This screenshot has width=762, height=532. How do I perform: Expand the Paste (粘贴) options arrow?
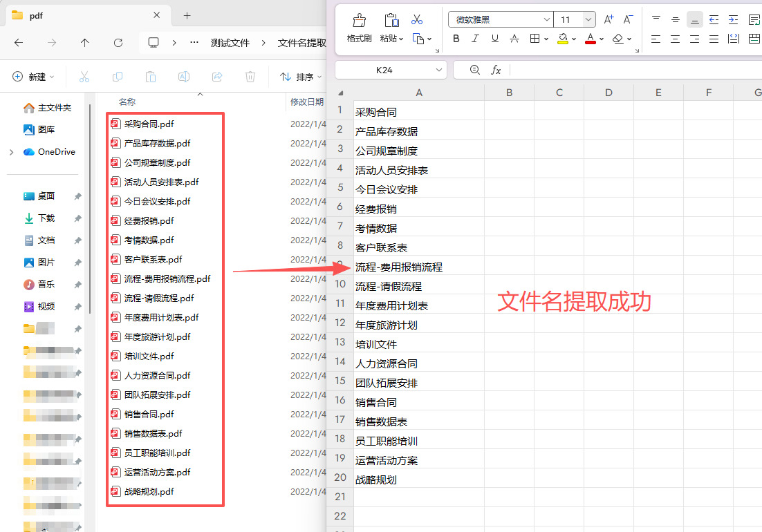[x=401, y=39]
